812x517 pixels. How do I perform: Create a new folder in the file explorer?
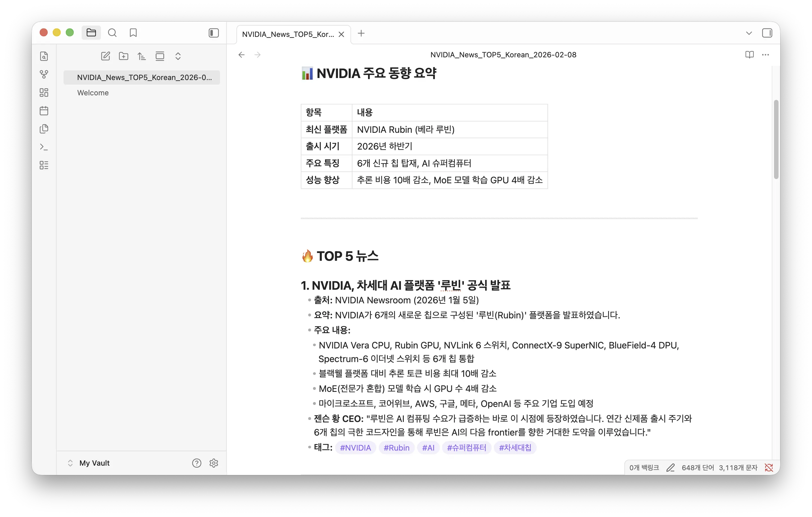pyautogui.click(x=124, y=56)
